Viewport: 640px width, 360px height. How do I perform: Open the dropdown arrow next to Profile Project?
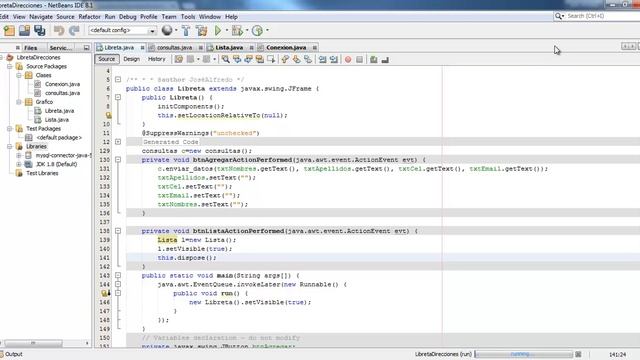[x=267, y=30]
